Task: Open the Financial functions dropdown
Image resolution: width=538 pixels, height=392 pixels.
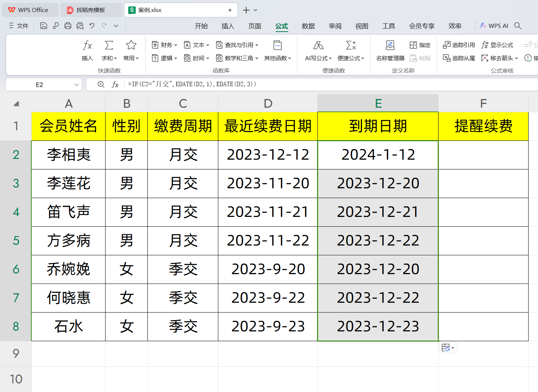Action: coord(164,45)
